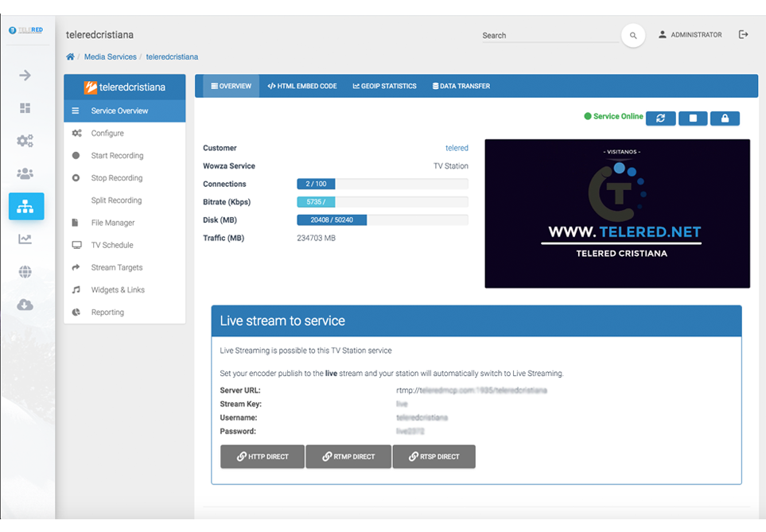Click the Telered Cristiana video preview

tap(617, 213)
